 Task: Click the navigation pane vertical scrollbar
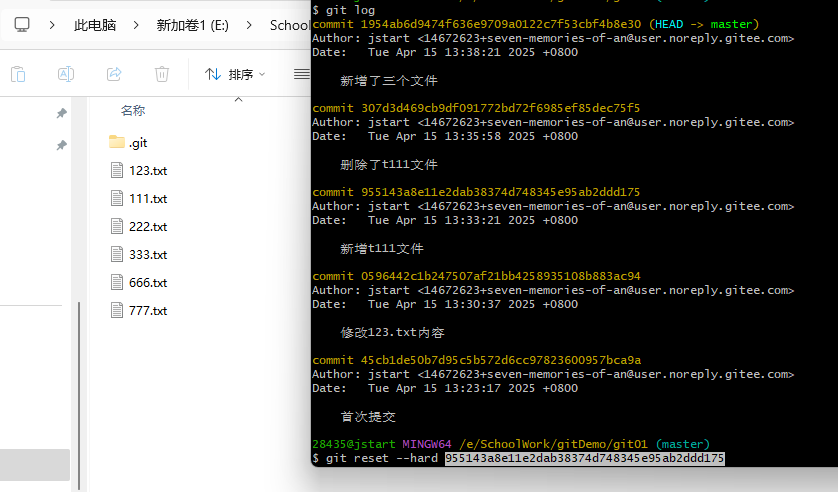click(x=79, y=395)
